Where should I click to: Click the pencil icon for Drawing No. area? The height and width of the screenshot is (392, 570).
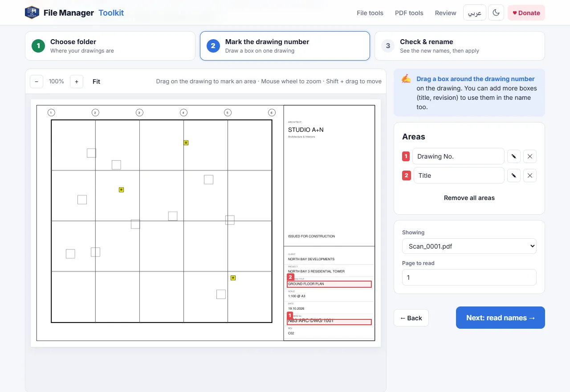[x=514, y=156]
